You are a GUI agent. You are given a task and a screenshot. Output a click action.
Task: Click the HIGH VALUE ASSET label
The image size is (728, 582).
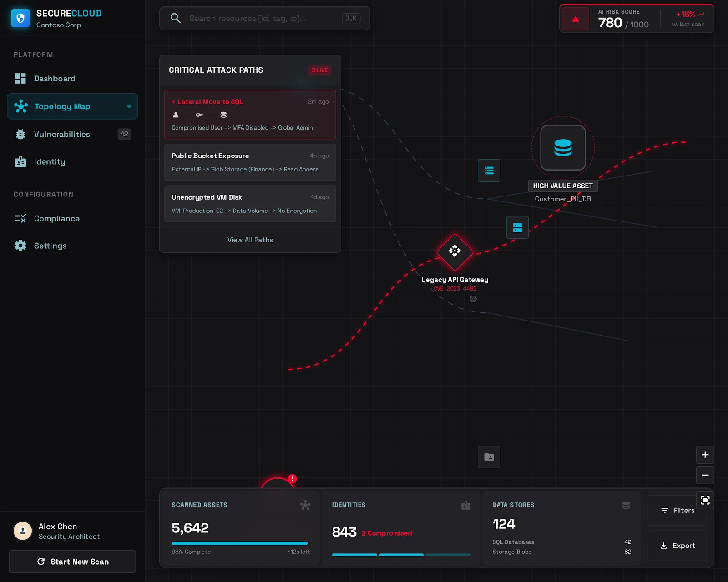563,186
